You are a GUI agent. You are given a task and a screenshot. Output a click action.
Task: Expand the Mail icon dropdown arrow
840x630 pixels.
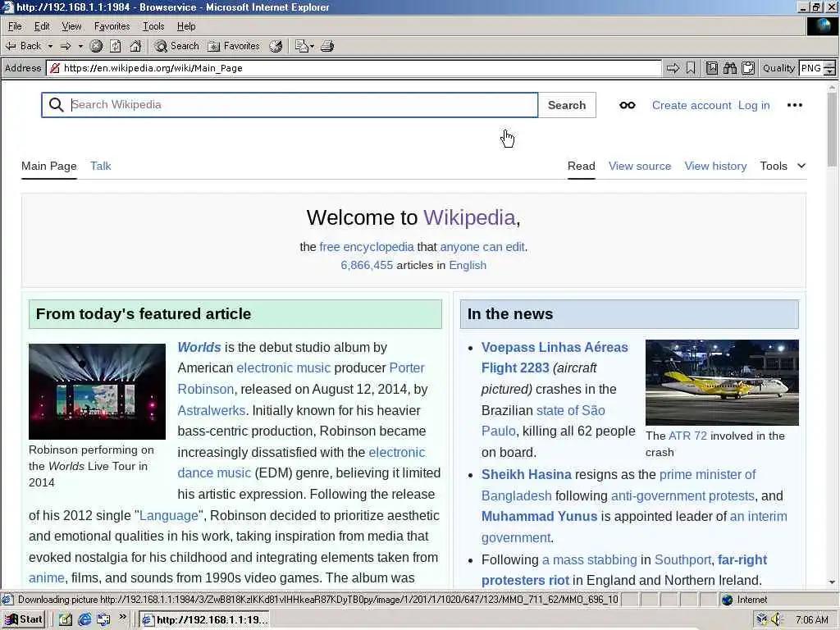(x=312, y=46)
